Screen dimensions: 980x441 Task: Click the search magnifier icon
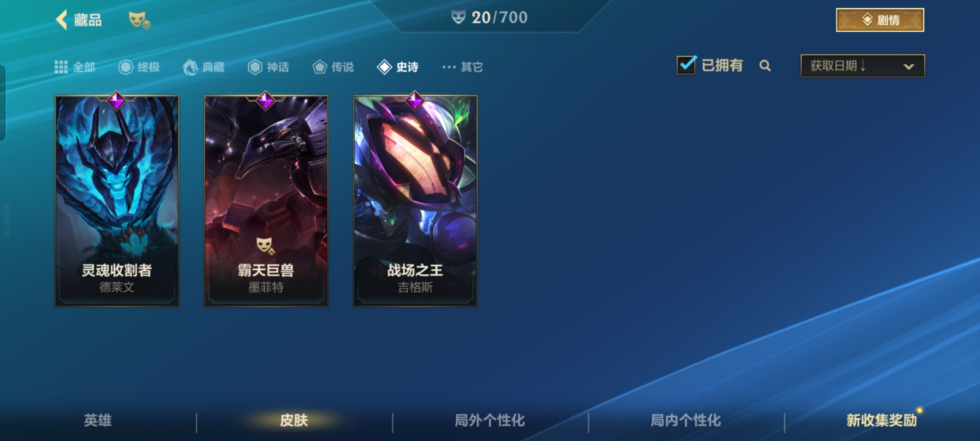pos(765,66)
